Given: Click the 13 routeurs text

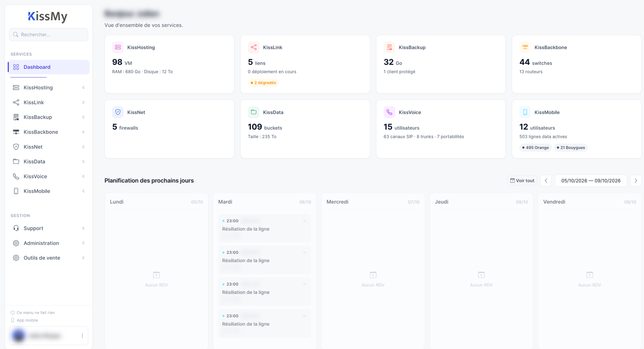Looking at the screenshot, I should tap(531, 72).
